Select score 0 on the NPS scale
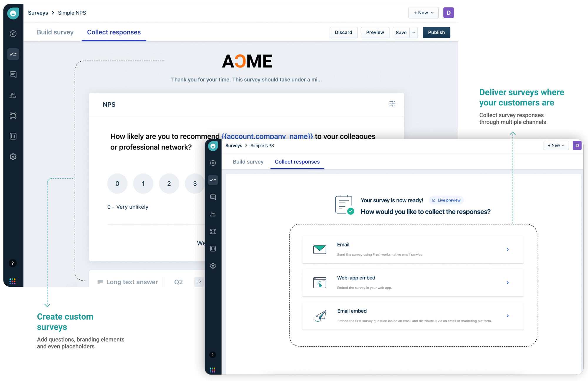This screenshot has width=588, height=381. point(117,183)
